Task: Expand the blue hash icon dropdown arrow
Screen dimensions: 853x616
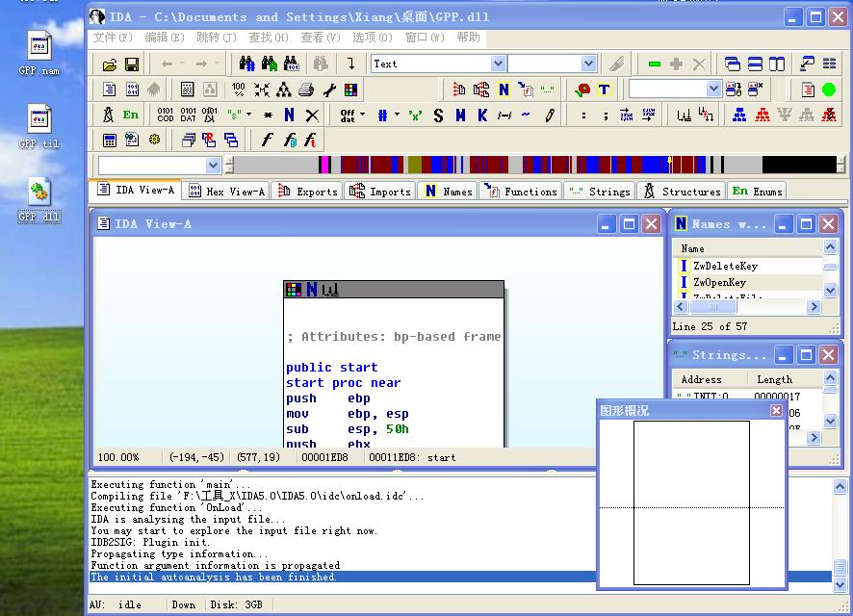Action: coord(397,115)
